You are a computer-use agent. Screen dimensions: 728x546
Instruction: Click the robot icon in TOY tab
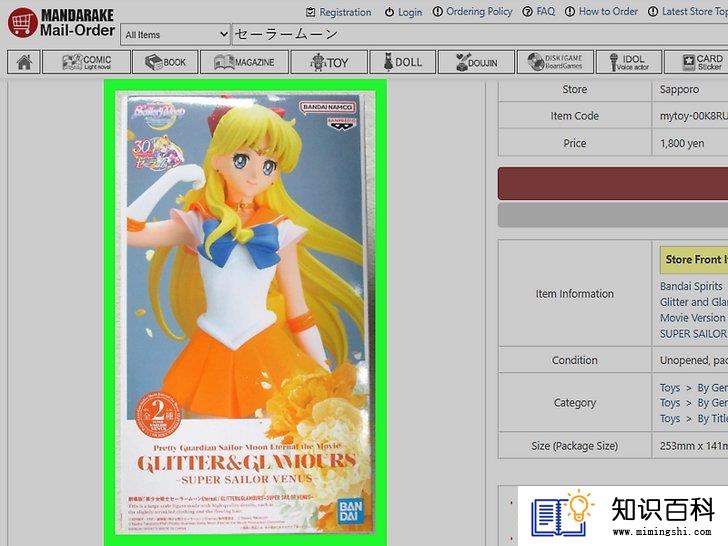[x=318, y=62]
